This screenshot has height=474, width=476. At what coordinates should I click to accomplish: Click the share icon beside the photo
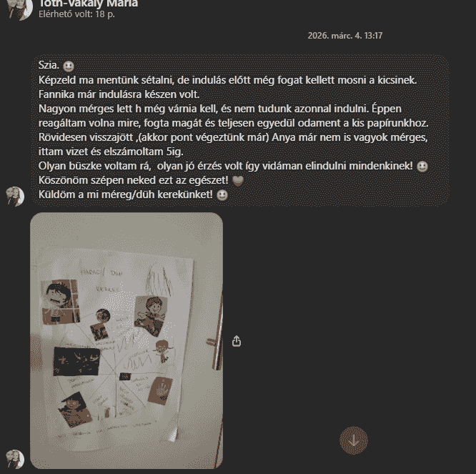[237, 341]
